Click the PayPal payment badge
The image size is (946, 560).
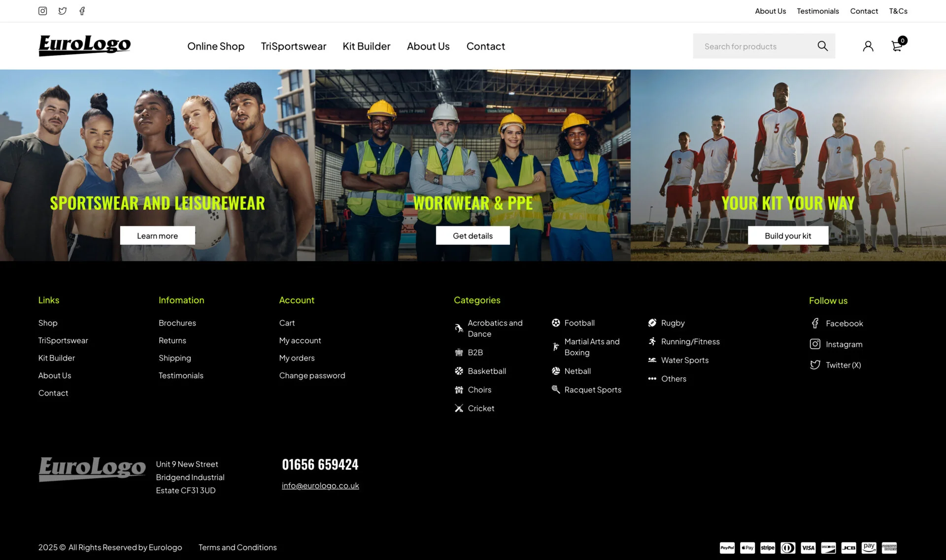[x=727, y=548]
